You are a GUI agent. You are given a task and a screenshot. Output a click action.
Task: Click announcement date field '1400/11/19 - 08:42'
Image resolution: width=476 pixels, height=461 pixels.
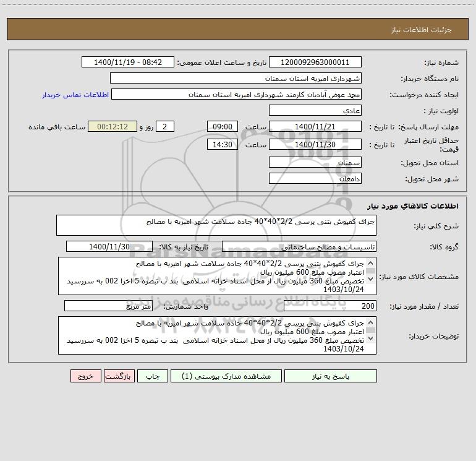(x=128, y=62)
